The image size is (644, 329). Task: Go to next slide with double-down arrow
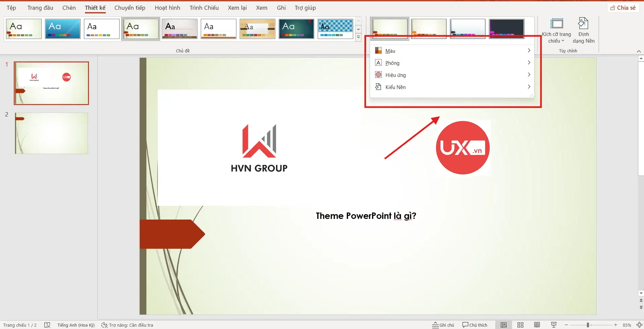[641, 307]
